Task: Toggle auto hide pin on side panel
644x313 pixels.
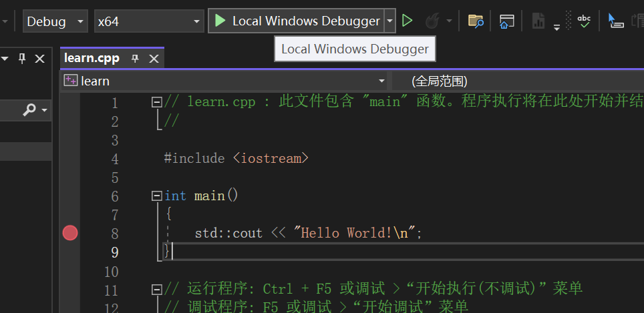Action: coord(23,59)
